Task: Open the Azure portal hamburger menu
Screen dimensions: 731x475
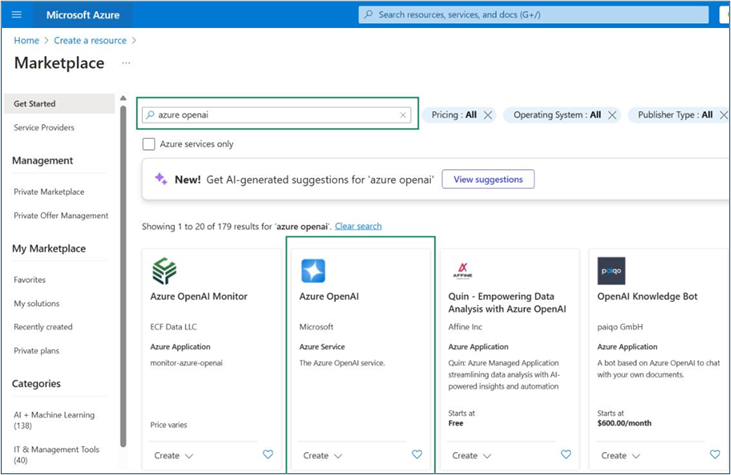Action: 17,14
